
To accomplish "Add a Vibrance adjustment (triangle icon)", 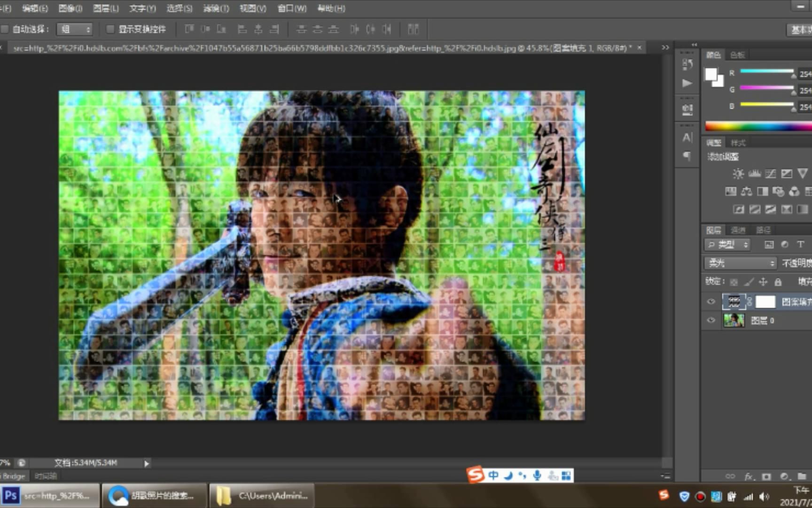I will click(x=802, y=174).
